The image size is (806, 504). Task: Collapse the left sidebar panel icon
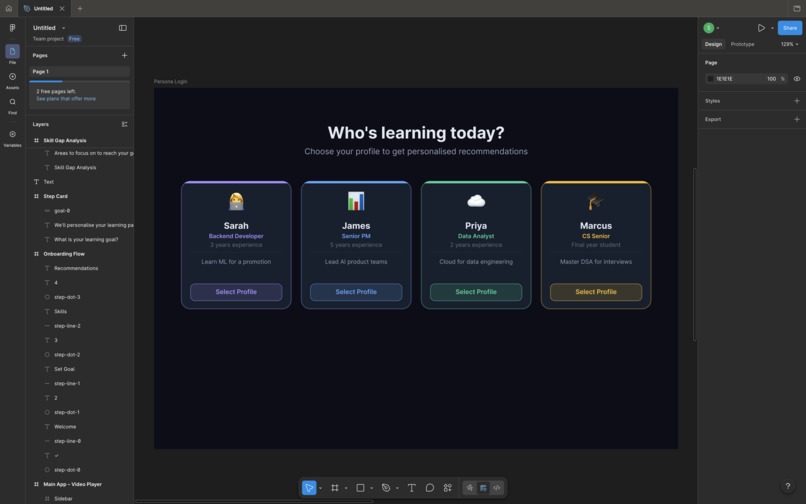123,28
